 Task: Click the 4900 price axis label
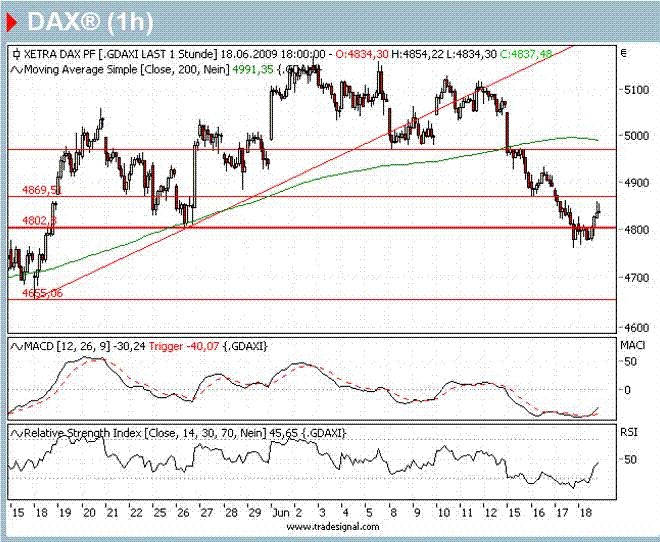click(x=637, y=183)
